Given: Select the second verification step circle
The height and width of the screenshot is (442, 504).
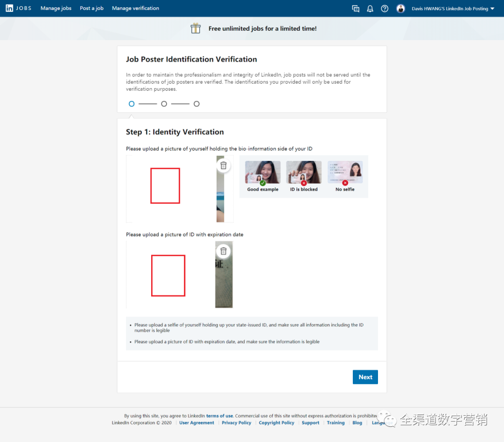Looking at the screenshot, I should pos(164,104).
